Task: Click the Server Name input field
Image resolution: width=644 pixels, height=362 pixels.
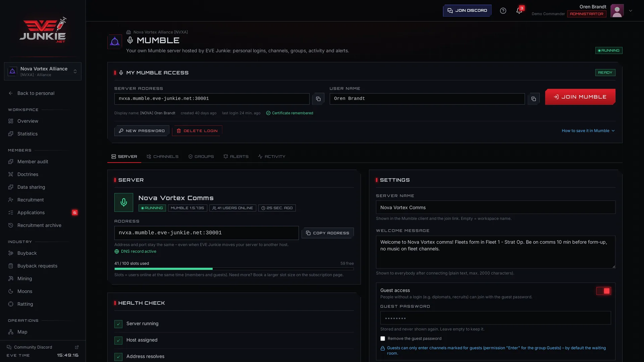Action: (x=495, y=207)
